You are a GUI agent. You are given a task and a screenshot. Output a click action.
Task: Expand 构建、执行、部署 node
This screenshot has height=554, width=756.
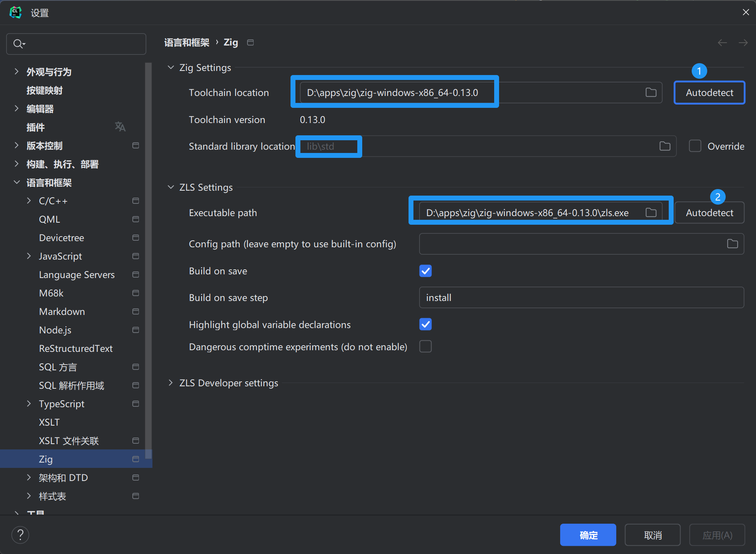click(16, 164)
